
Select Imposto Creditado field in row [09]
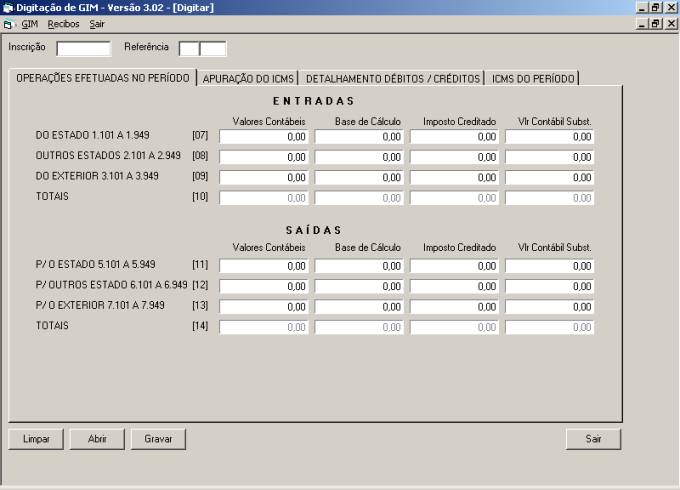[x=454, y=177]
